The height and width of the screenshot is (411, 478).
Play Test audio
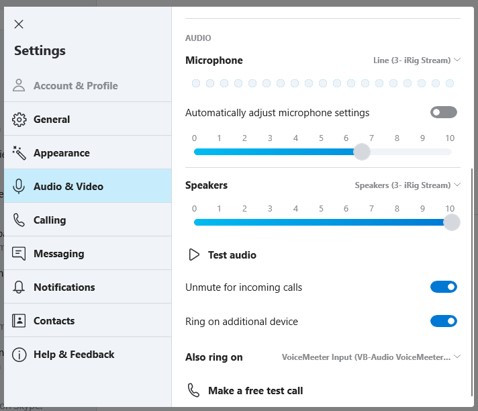[x=222, y=255]
